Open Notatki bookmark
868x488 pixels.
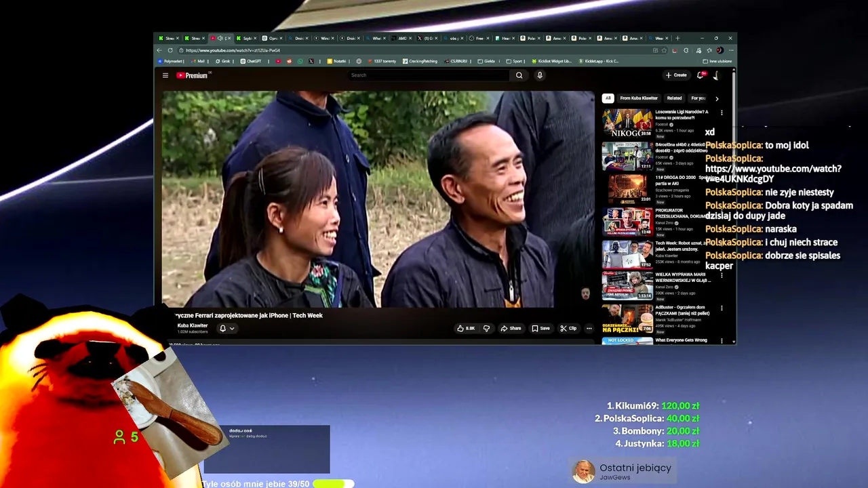[336, 61]
